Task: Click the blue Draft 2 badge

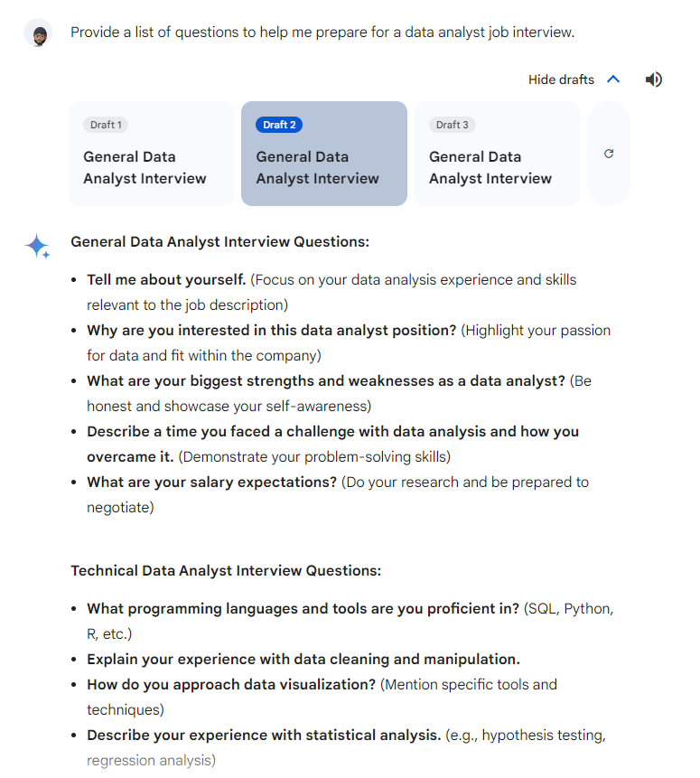Action: pyautogui.click(x=279, y=124)
